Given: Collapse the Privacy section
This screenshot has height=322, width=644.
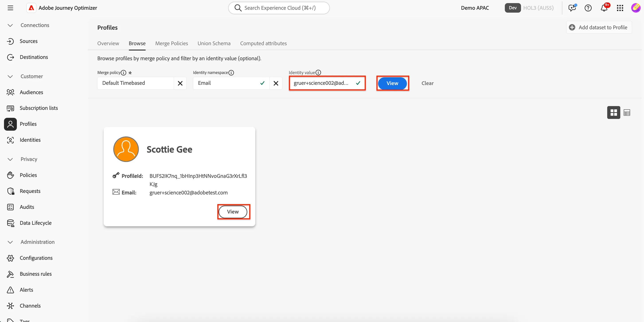Looking at the screenshot, I should click(10, 159).
